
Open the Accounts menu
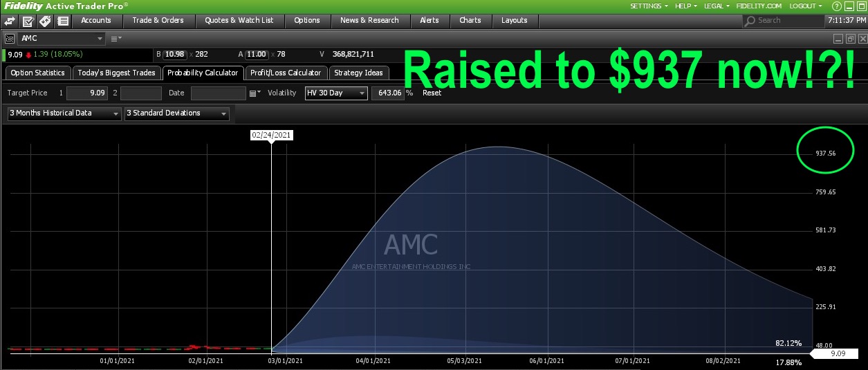click(x=96, y=21)
